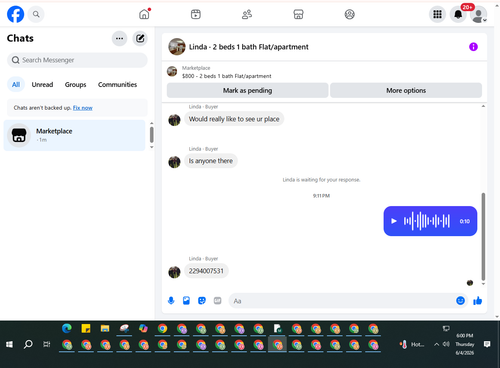Click the 'Would really like to see ur place' message

click(x=234, y=119)
